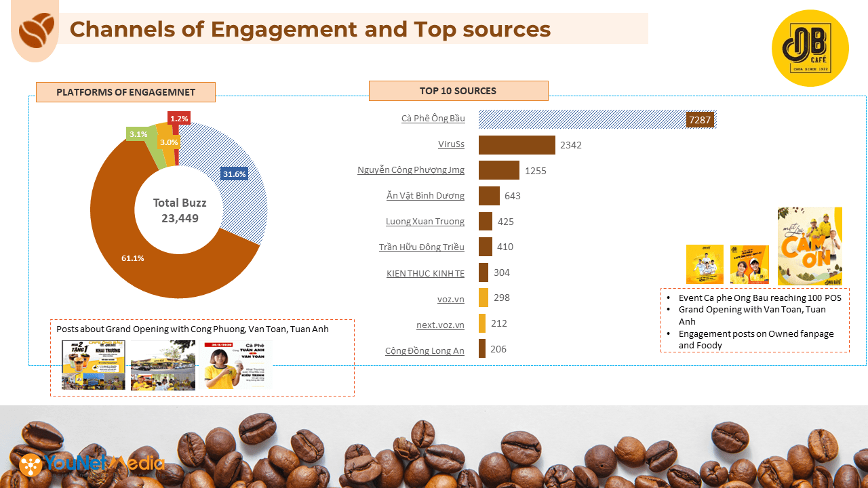
Task: Open the next.voz.vn source link
Action: point(440,325)
